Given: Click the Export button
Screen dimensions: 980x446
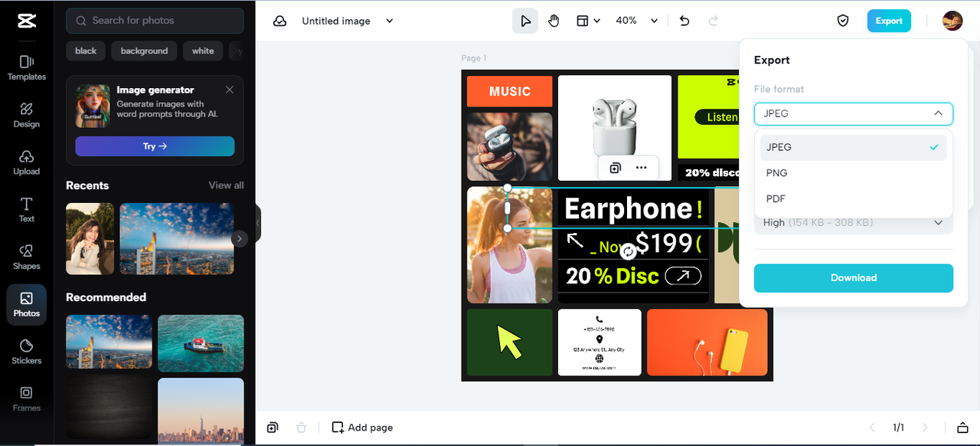Looking at the screenshot, I should (x=889, y=21).
